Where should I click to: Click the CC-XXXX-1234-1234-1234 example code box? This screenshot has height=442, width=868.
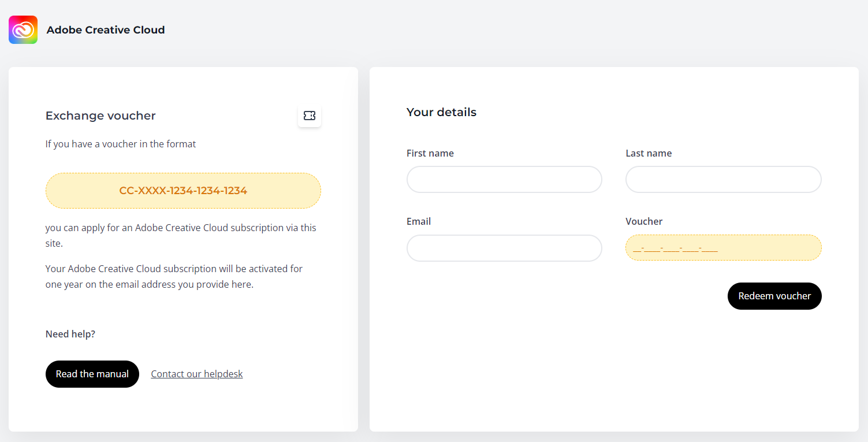(183, 191)
